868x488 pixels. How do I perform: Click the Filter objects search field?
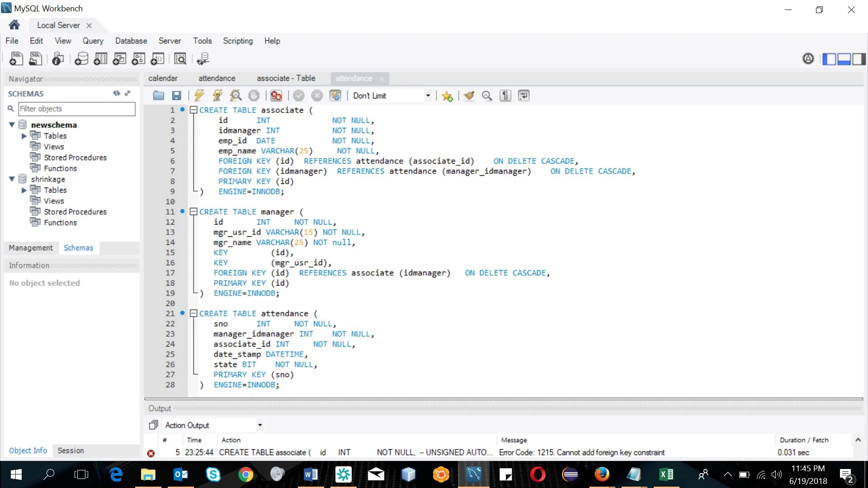point(76,108)
